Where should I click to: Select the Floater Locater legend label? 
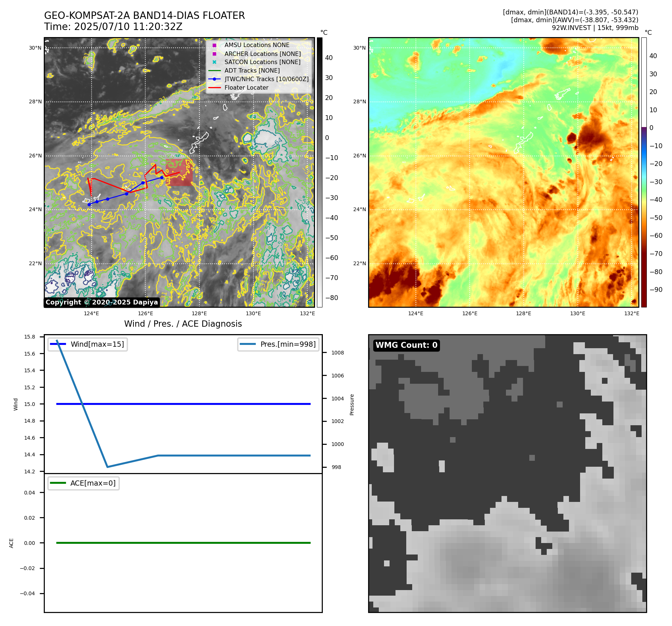coord(246,87)
